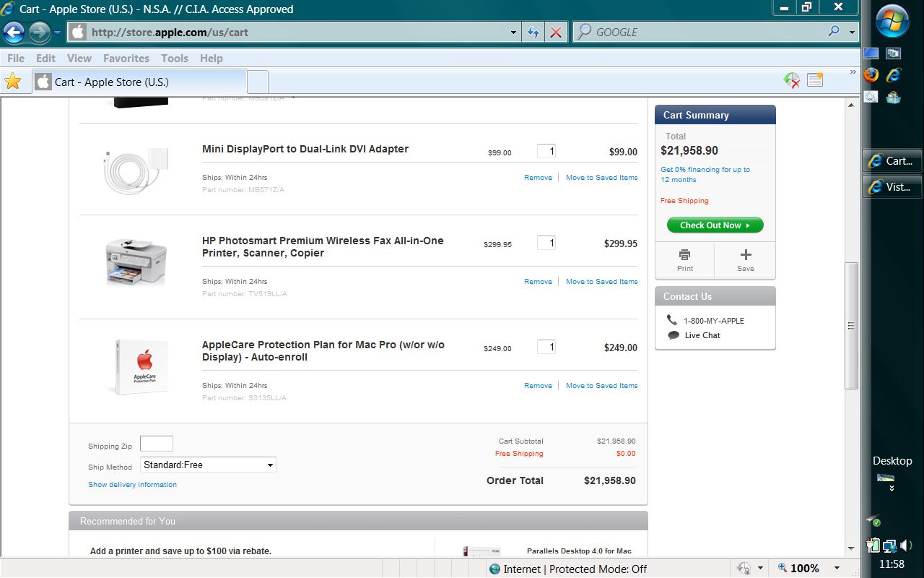This screenshot has width=924, height=578.
Task: Click the search magnifier icon
Action: click(x=834, y=32)
